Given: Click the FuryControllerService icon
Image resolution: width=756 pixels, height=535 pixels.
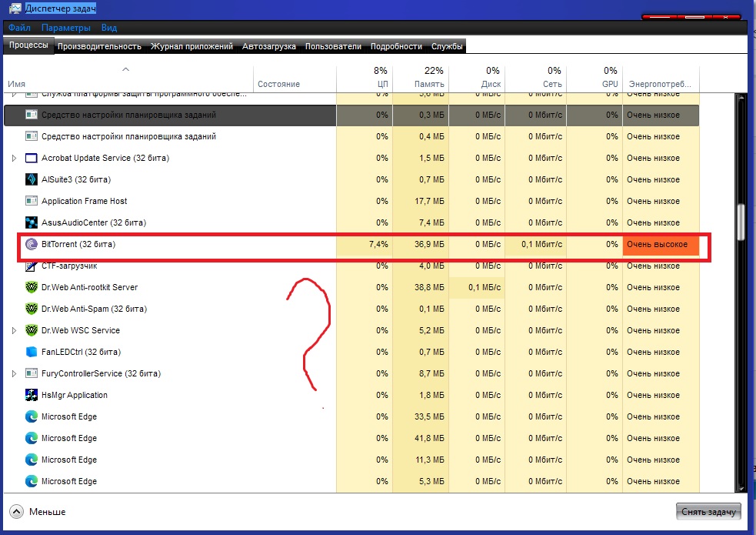Looking at the screenshot, I should pyautogui.click(x=32, y=373).
